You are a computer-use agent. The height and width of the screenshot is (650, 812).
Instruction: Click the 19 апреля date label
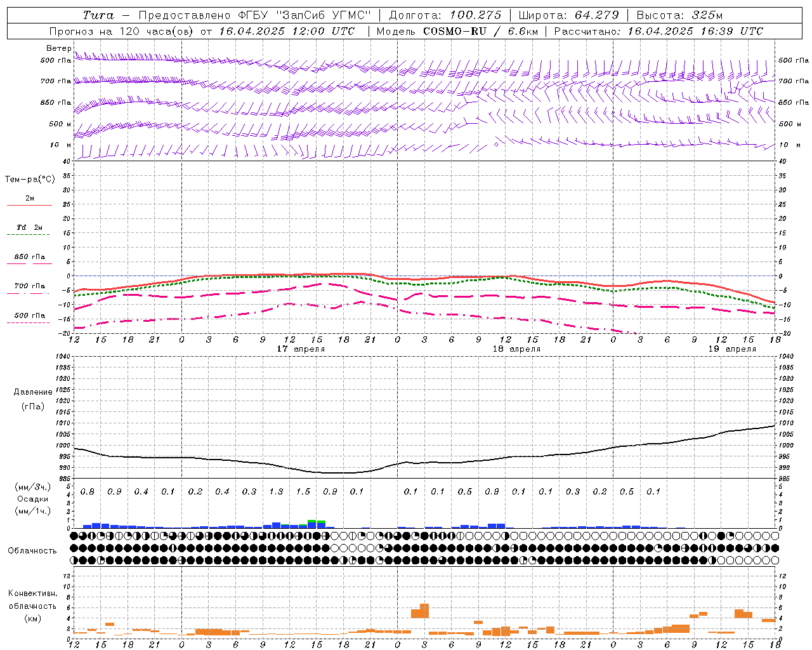click(x=732, y=349)
